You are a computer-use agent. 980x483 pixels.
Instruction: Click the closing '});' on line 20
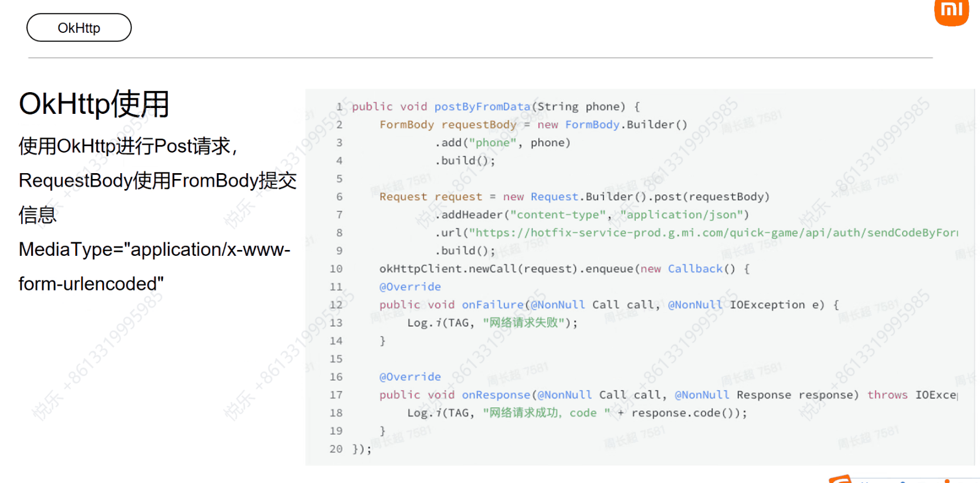point(362,449)
